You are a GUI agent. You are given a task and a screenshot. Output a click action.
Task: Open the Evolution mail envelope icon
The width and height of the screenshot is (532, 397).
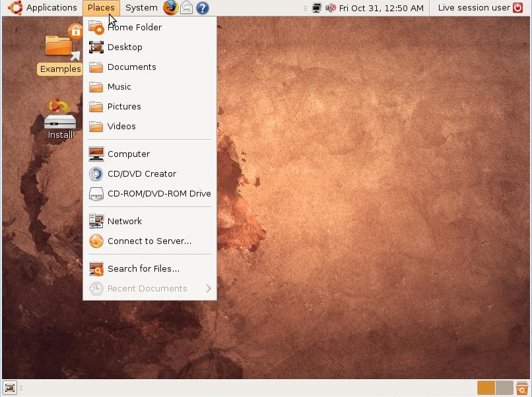[x=186, y=7]
